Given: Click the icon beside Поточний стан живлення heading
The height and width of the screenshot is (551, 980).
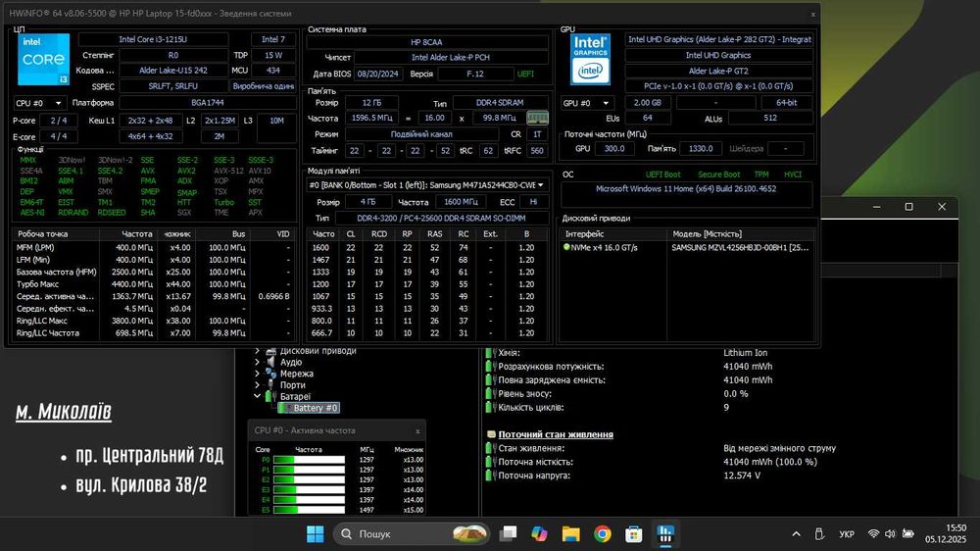Looking at the screenshot, I should coord(491,434).
